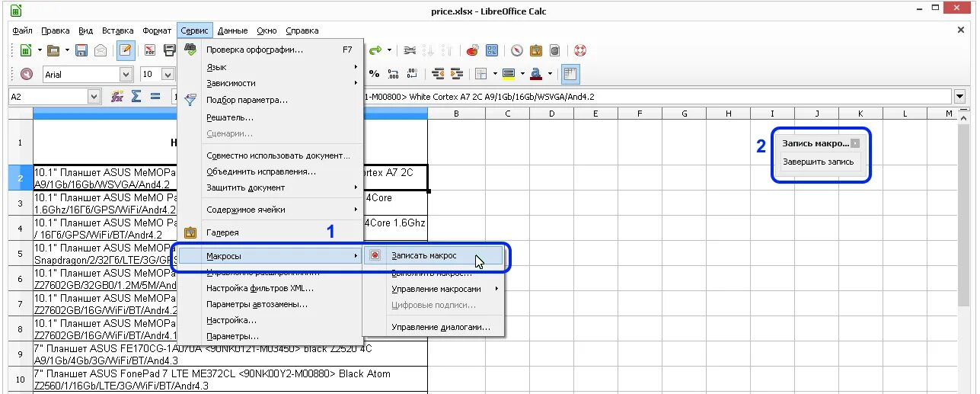Choose Настройка фильтров XML menu item
This screenshot has height=394, width=980.
270,288
